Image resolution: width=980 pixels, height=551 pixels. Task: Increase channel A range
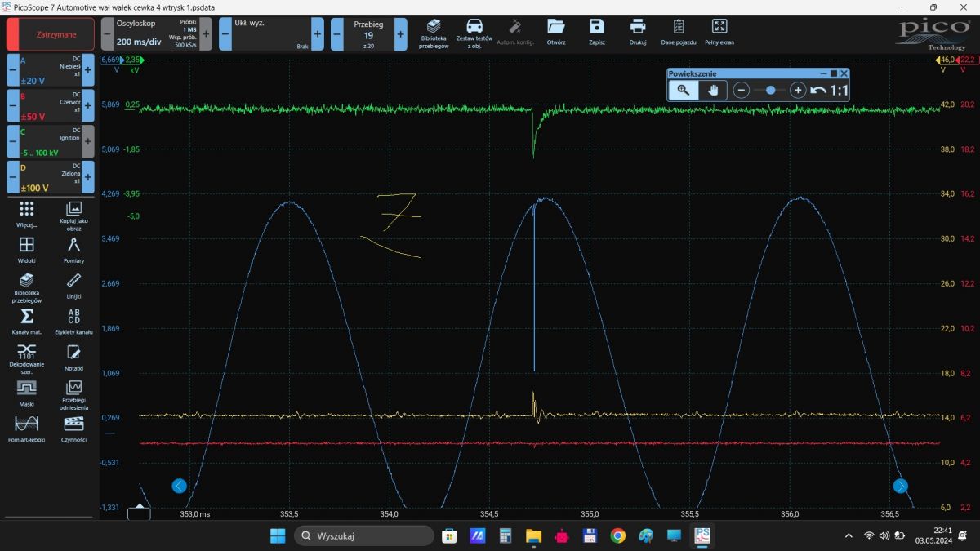click(88, 70)
